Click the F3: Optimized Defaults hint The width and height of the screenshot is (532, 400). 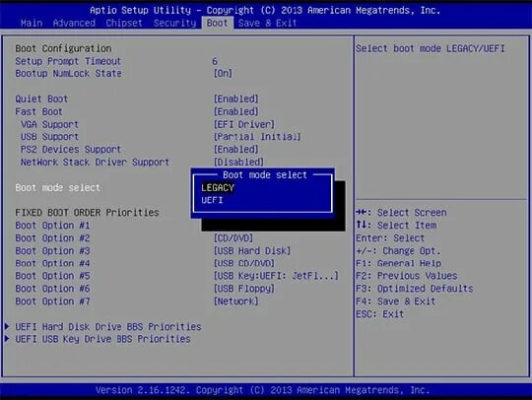click(414, 289)
